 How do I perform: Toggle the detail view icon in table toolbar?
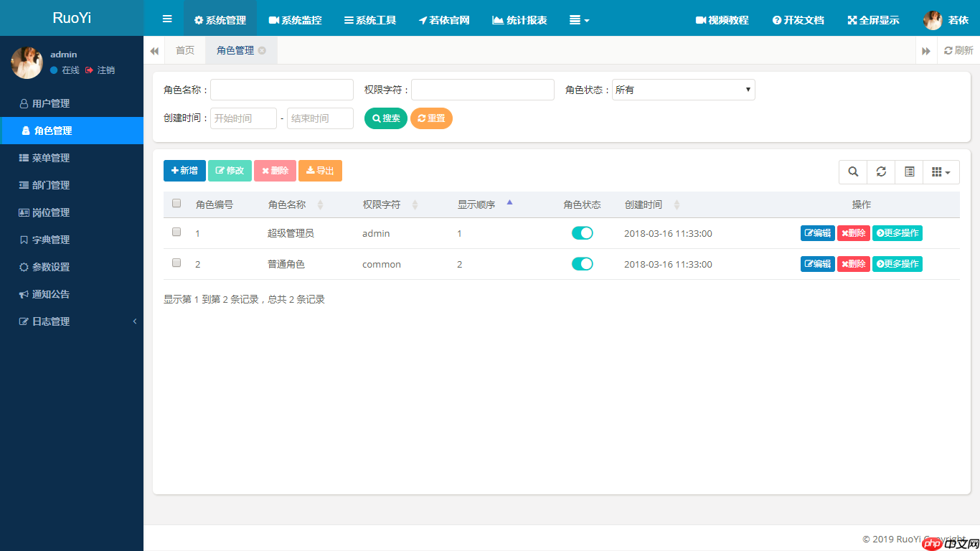pos(909,172)
